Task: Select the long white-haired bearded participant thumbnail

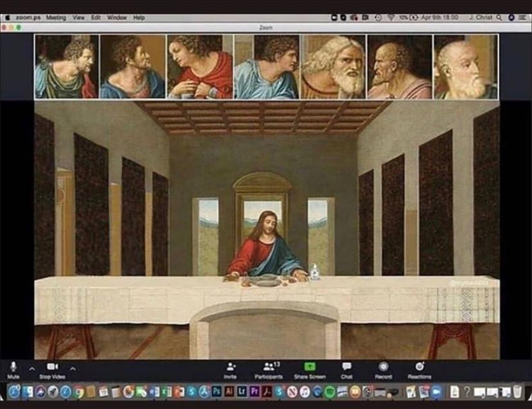Action: click(x=333, y=67)
